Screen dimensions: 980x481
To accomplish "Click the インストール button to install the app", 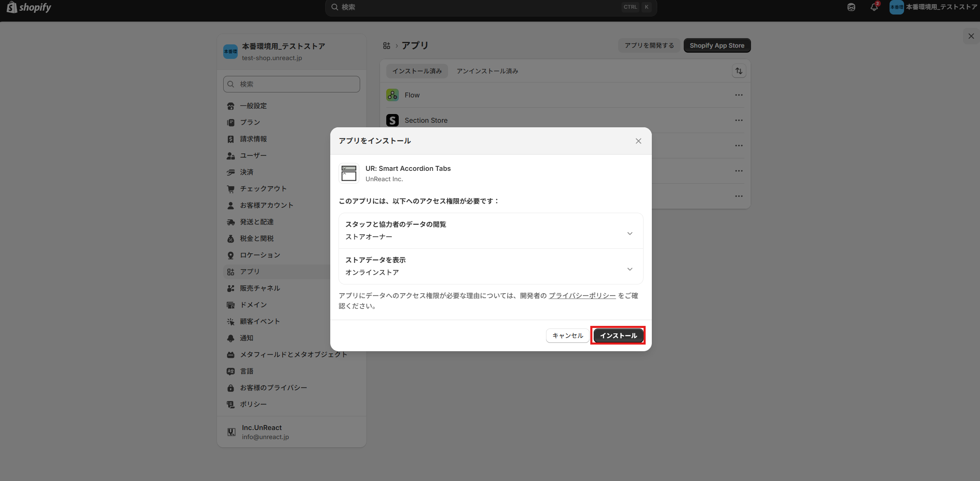I will [618, 335].
